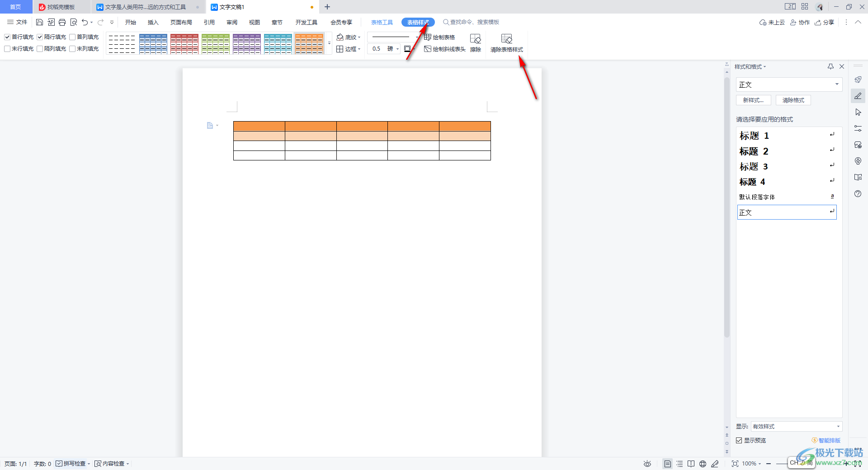Screen dimensions: 868x470
Task: Select the purple table style swatch
Action: point(247,44)
